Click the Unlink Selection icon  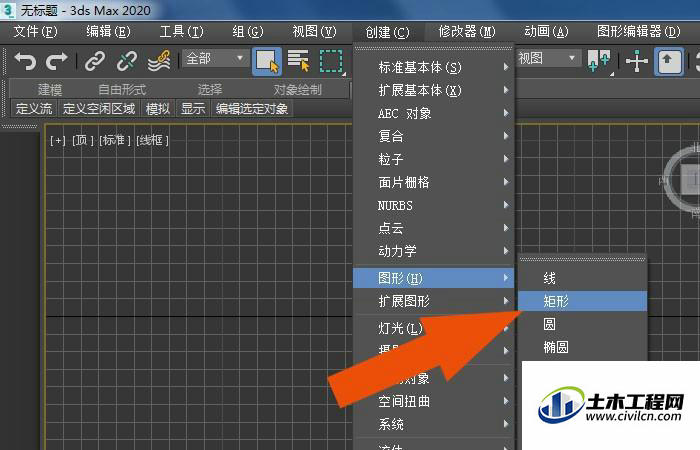(127, 61)
